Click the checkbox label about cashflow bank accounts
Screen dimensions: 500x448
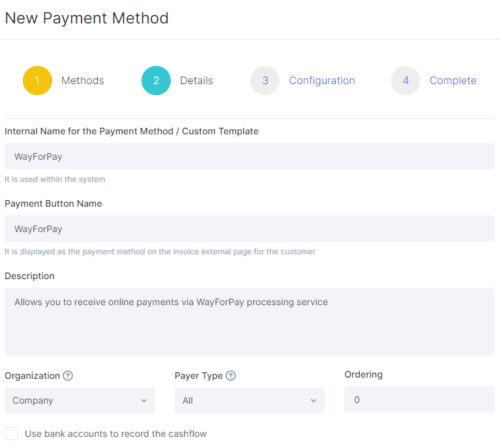(x=116, y=434)
